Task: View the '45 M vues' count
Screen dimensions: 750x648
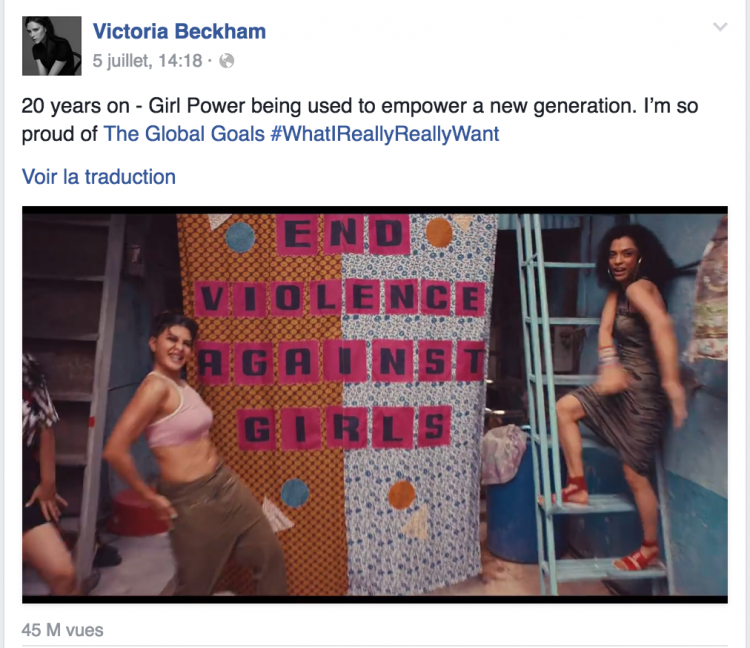Action: tap(62, 630)
